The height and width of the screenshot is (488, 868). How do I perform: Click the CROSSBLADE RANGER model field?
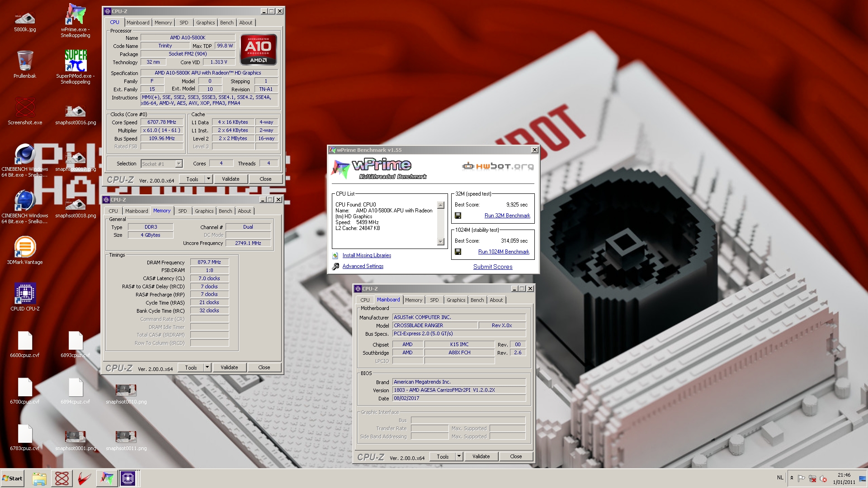pyautogui.click(x=435, y=325)
